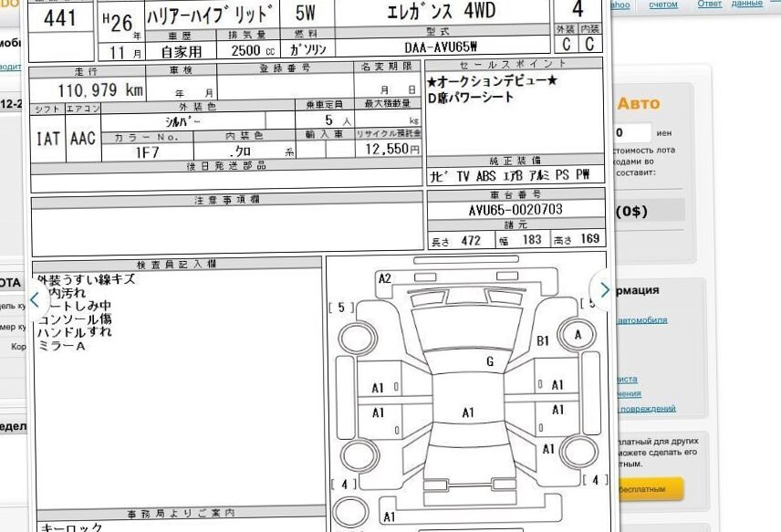Click the model name 'ハリアーハイブリッド'

210,15
